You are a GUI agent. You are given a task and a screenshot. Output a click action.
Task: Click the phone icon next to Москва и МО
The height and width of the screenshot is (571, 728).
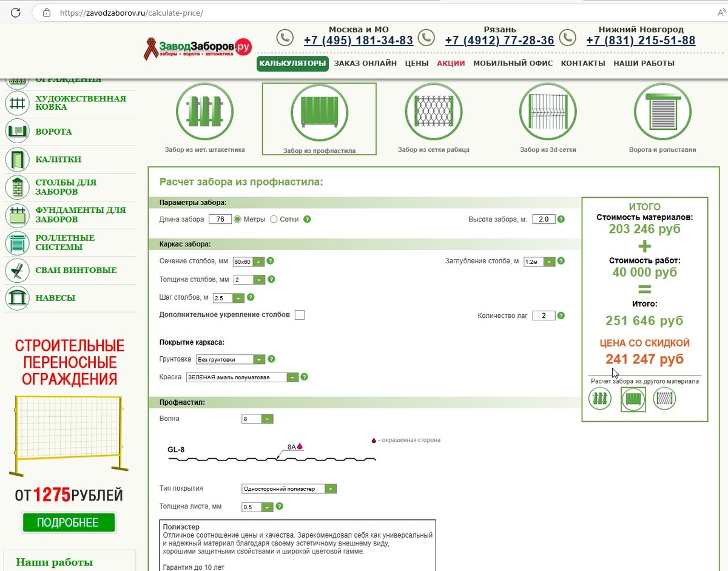[285, 38]
